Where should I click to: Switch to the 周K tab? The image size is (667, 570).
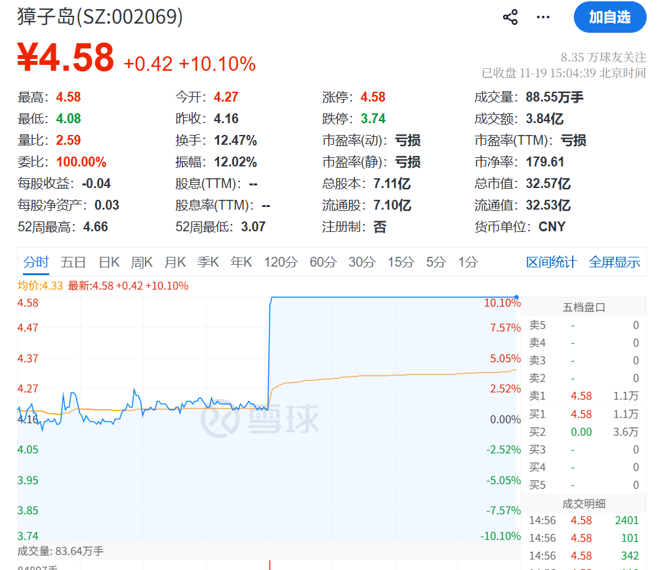point(142,262)
